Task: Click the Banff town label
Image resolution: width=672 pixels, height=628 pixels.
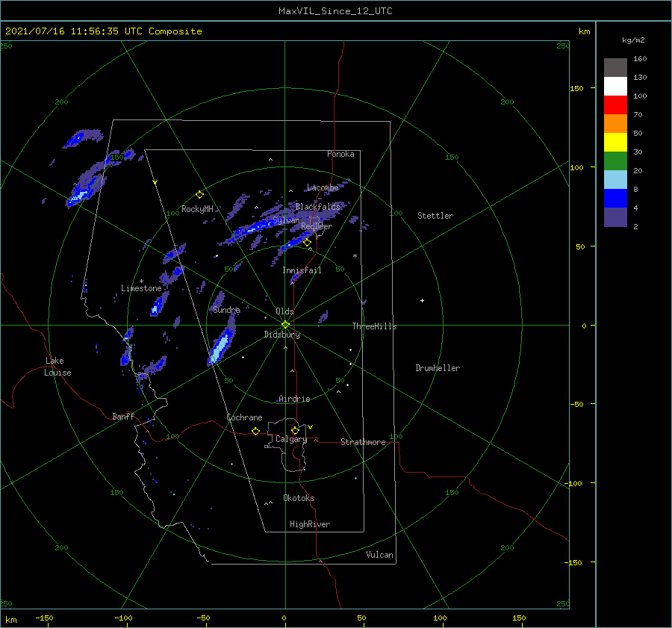Action: coord(123,416)
